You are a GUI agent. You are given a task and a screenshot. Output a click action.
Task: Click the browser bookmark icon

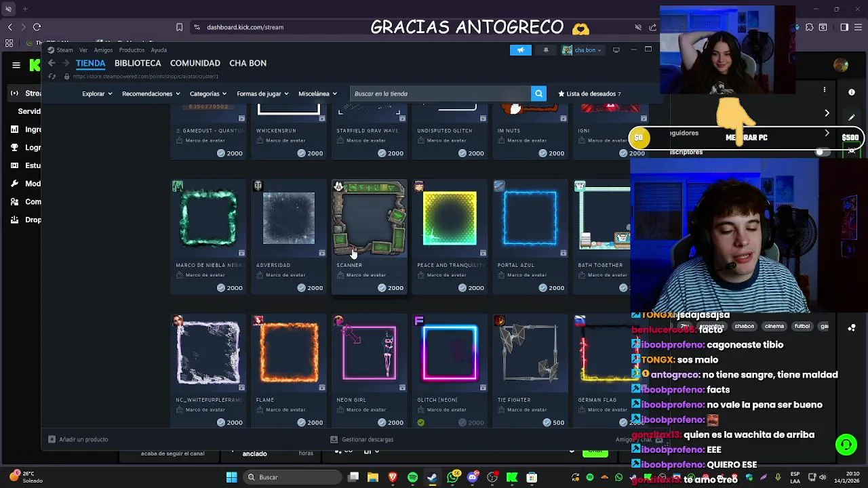tap(179, 27)
